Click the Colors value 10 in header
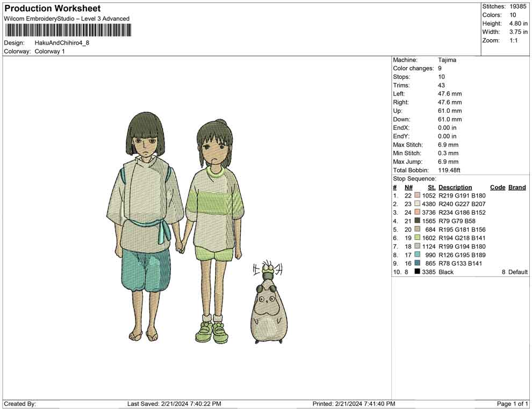Screen dimensions: 532x409 (513, 15)
